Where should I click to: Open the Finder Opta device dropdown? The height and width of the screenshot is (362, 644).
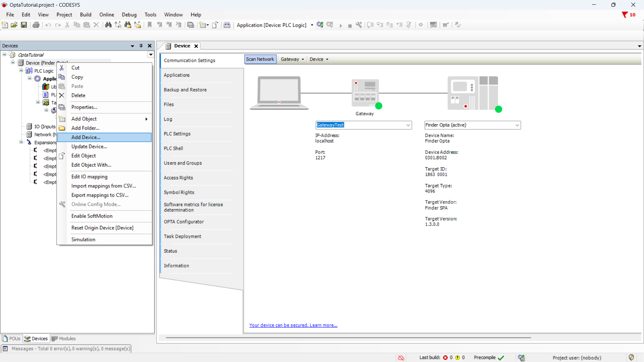point(517,125)
